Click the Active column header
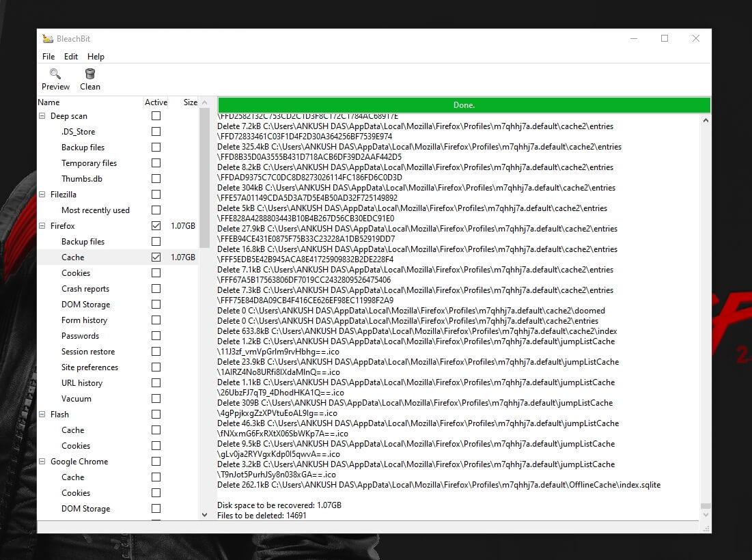This screenshot has height=560, width=752. [156, 102]
